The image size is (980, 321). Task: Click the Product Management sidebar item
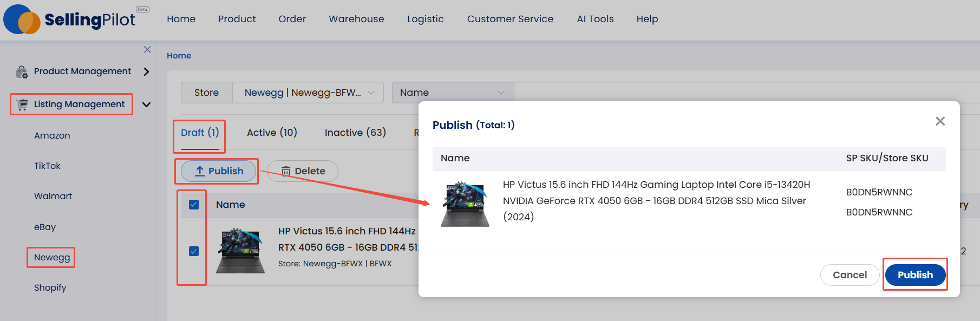pos(83,71)
